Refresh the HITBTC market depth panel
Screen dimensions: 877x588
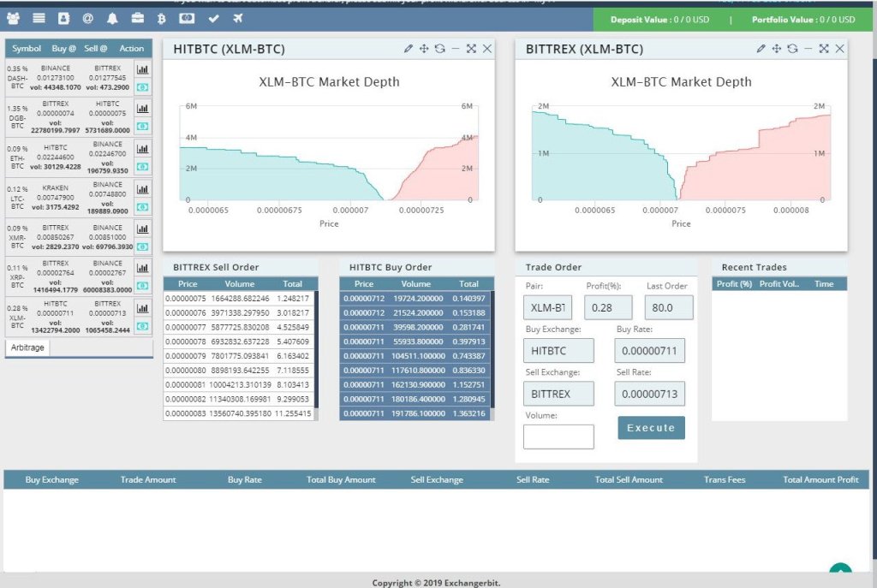click(439, 49)
